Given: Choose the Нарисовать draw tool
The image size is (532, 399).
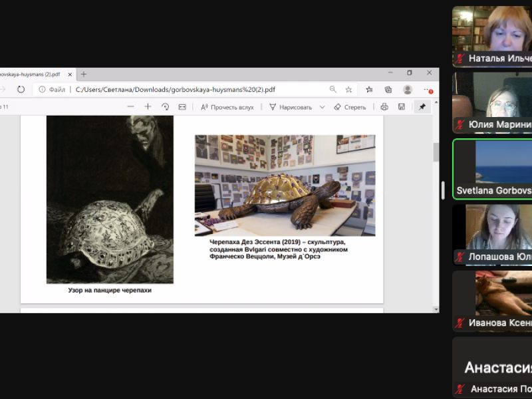Looking at the screenshot, I should tap(290, 106).
